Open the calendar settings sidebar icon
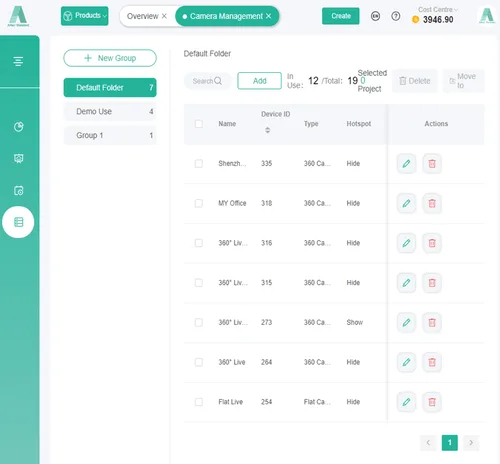500x464 pixels. pyautogui.click(x=18, y=190)
